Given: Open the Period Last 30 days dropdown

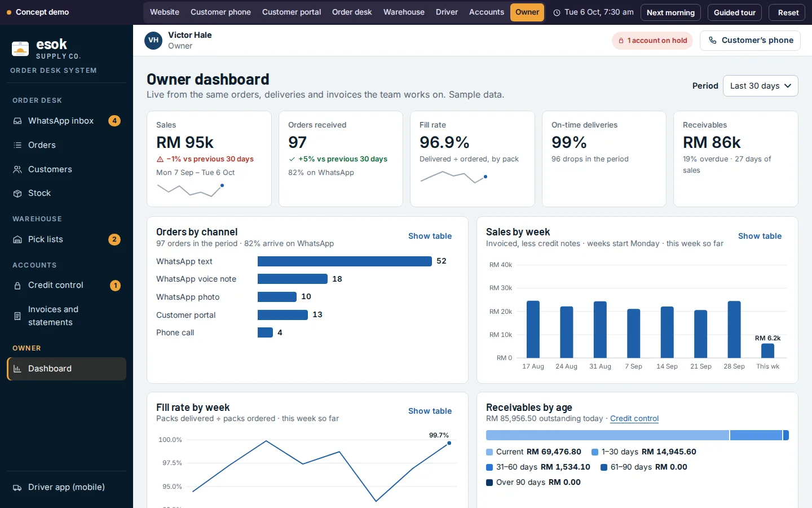Looking at the screenshot, I should [760, 86].
